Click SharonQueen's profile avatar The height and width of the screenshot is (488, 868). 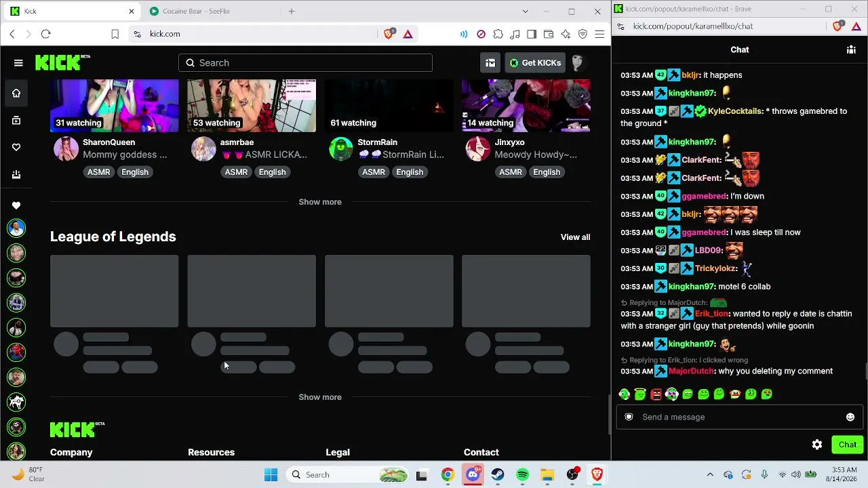point(66,149)
